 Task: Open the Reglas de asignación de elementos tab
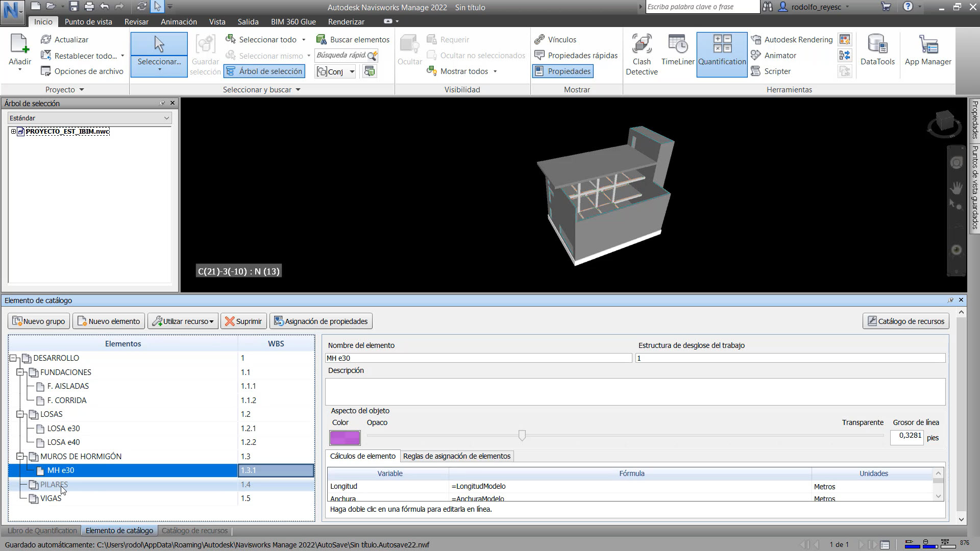(457, 456)
